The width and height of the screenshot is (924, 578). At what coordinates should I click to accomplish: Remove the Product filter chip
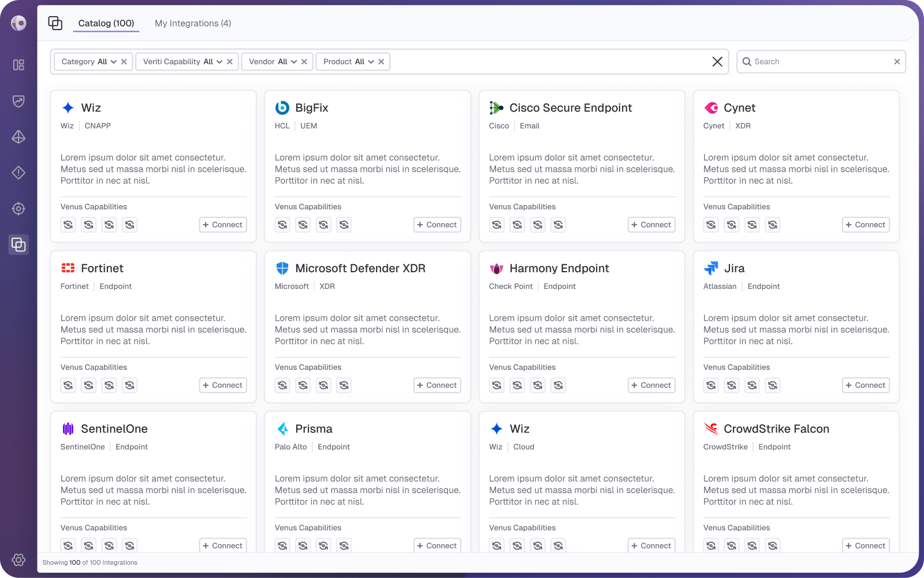381,62
